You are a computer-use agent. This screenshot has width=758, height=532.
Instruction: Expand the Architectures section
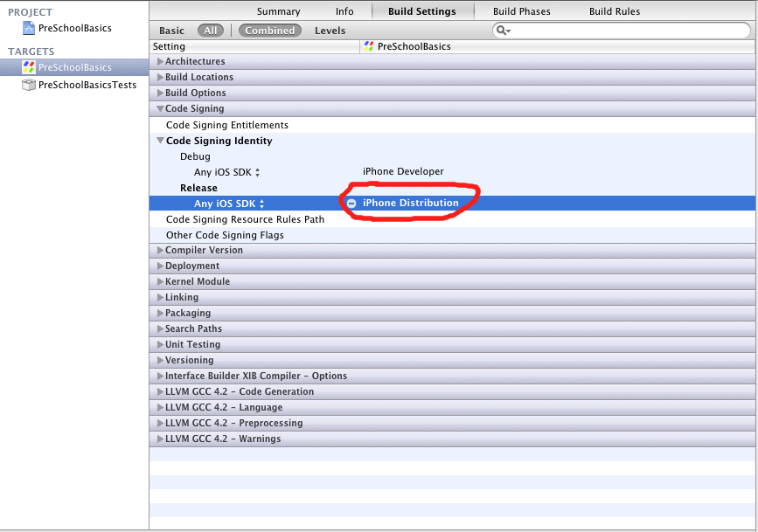tap(160, 62)
